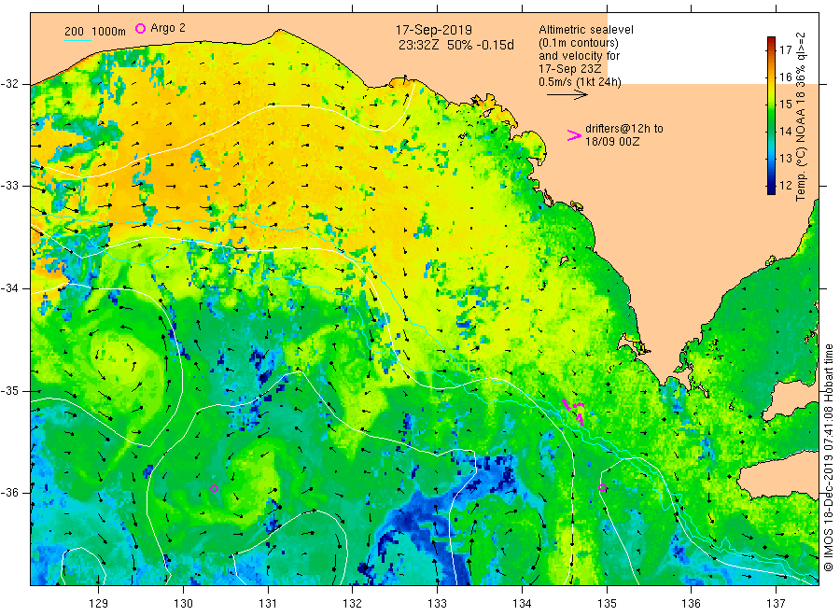840x616 pixels.
Task: Click the drifters@12h to label
Action: [624, 129]
